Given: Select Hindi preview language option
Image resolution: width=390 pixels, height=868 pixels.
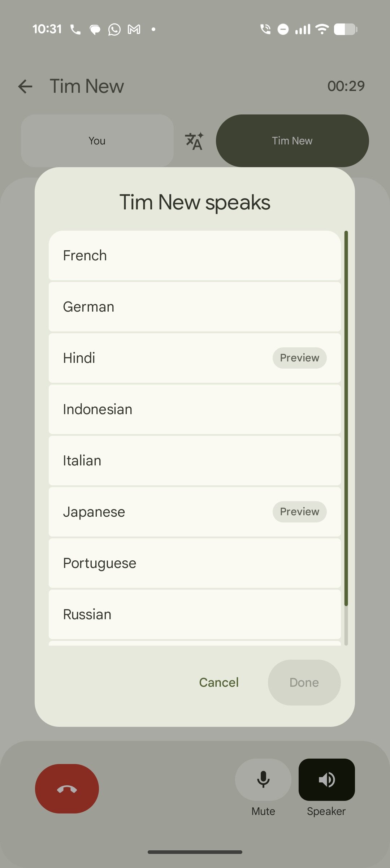Looking at the screenshot, I should [x=195, y=358].
